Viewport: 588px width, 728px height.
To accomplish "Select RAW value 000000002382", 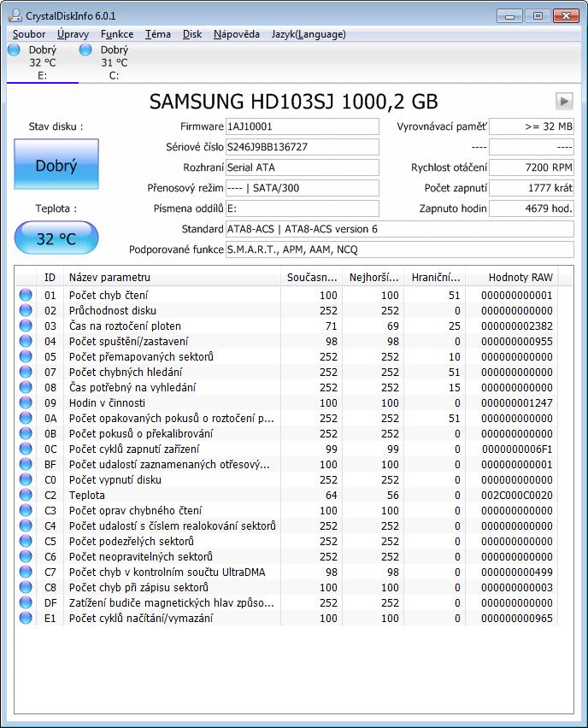I will (517, 326).
